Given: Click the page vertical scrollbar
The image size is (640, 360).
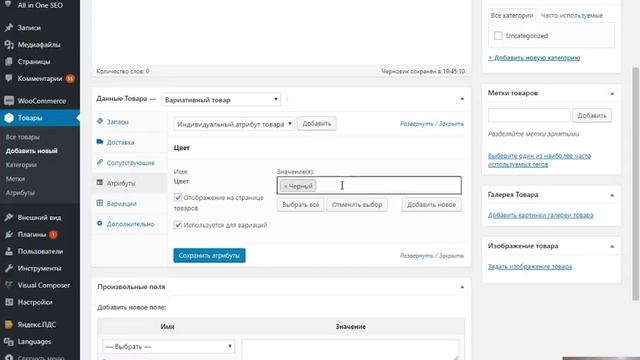Looking at the screenshot, I should click(636, 184).
